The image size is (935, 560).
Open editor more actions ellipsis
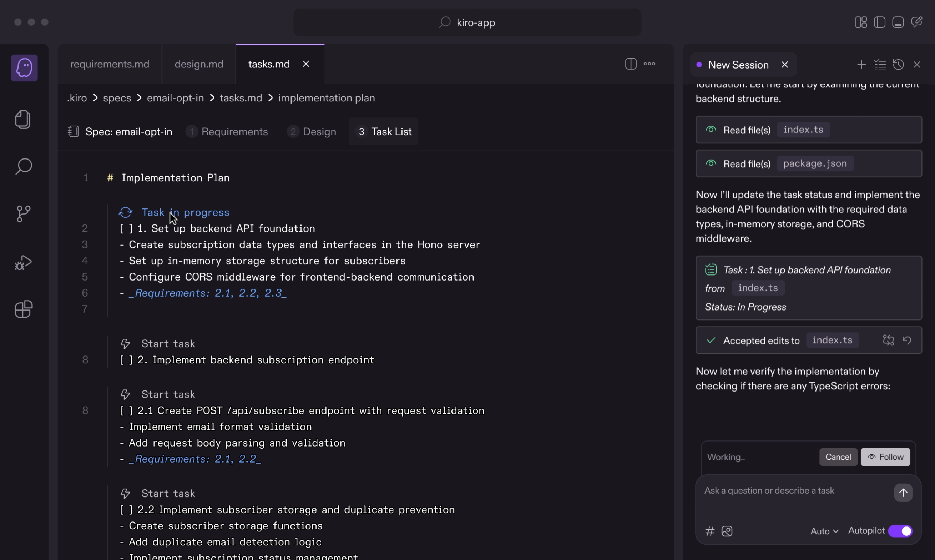point(650,64)
